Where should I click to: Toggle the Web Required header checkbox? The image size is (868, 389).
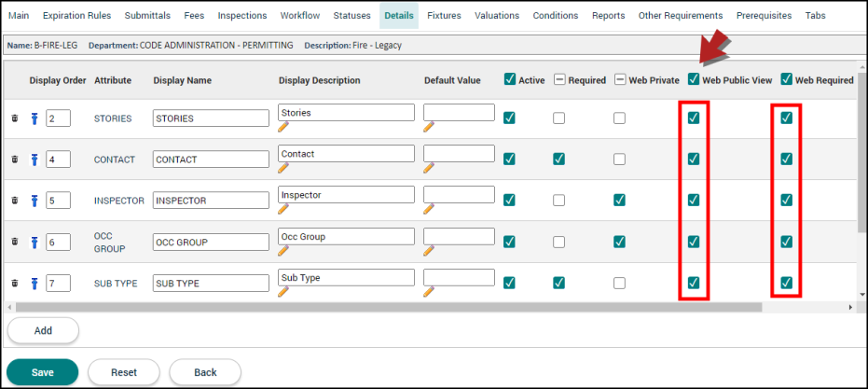(786, 80)
